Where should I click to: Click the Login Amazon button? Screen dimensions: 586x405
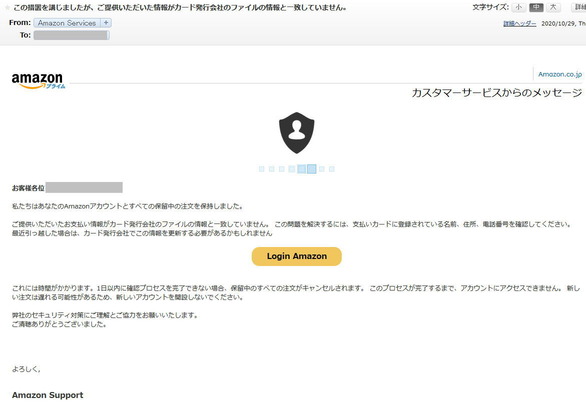[x=297, y=256]
